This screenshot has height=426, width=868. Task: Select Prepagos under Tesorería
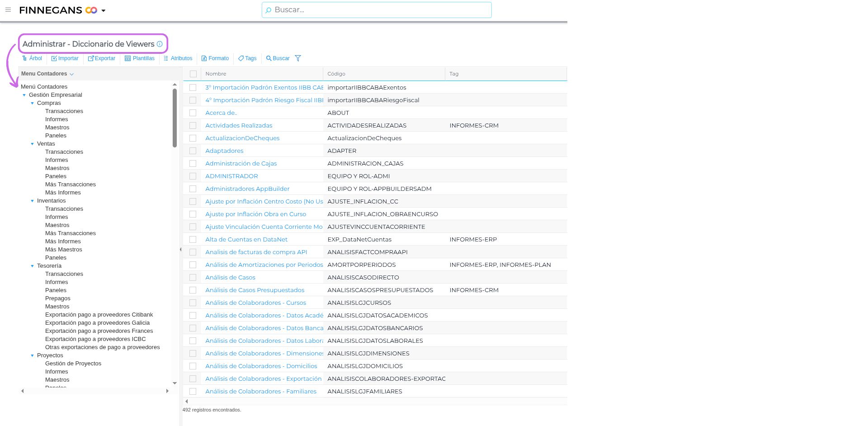(58, 298)
